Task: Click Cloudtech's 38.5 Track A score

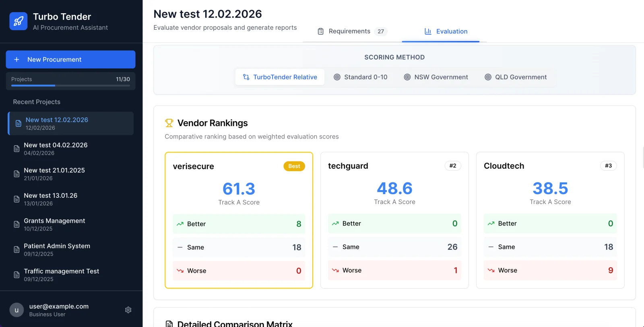Action: point(550,188)
